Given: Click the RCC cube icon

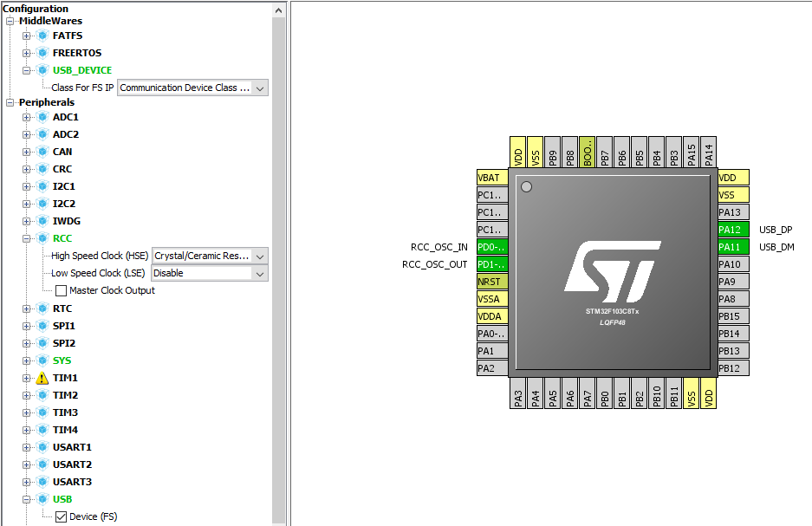Looking at the screenshot, I should (43, 238).
